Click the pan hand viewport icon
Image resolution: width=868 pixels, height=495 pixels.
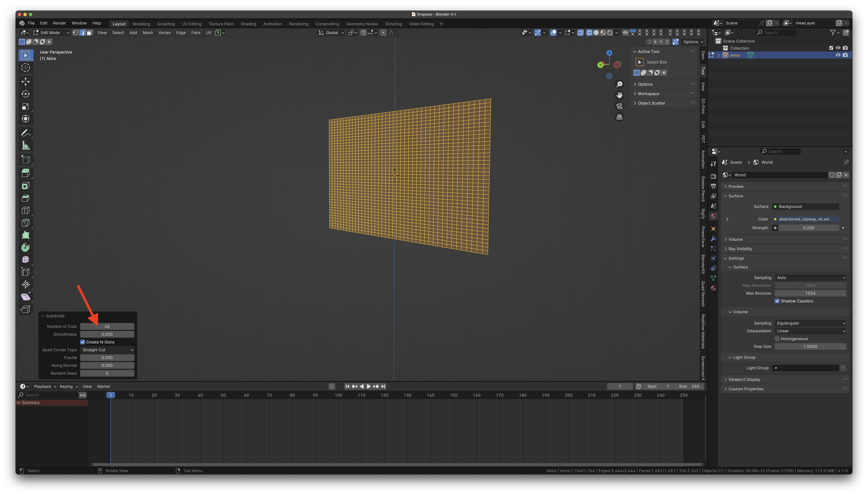point(620,95)
